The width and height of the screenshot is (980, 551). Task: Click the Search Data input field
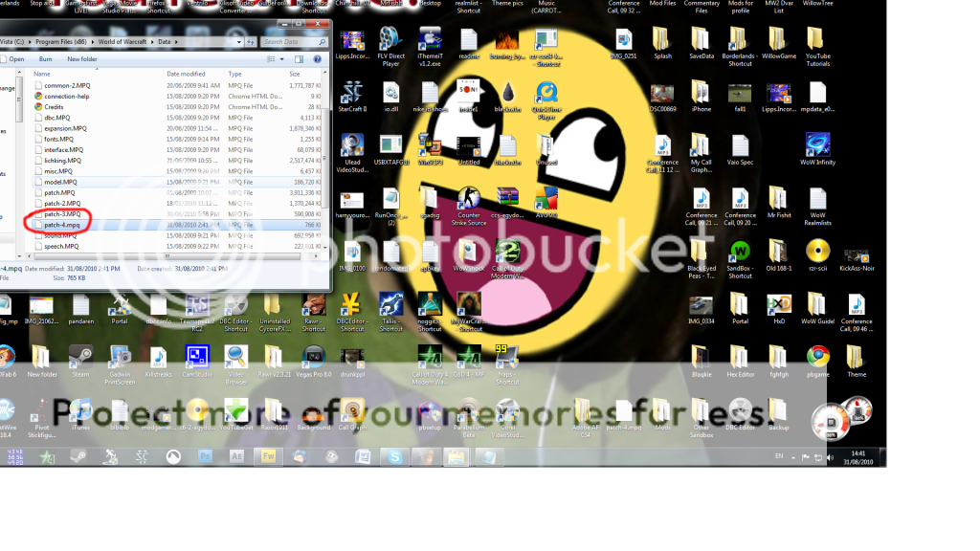[x=294, y=42]
